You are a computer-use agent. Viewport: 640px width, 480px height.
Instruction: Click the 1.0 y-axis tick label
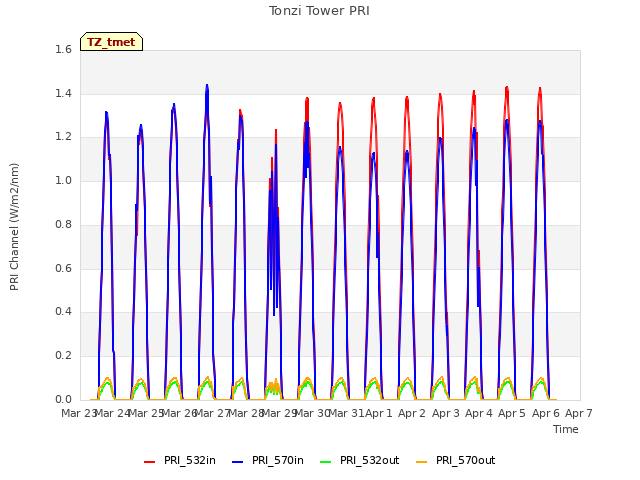[x=63, y=180]
